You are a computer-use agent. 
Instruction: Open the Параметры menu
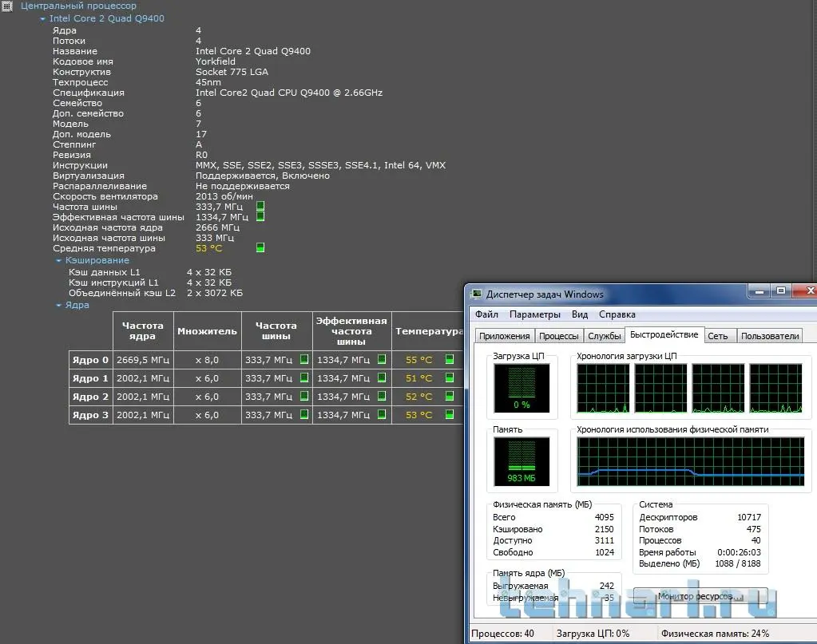click(x=534, y=314)
